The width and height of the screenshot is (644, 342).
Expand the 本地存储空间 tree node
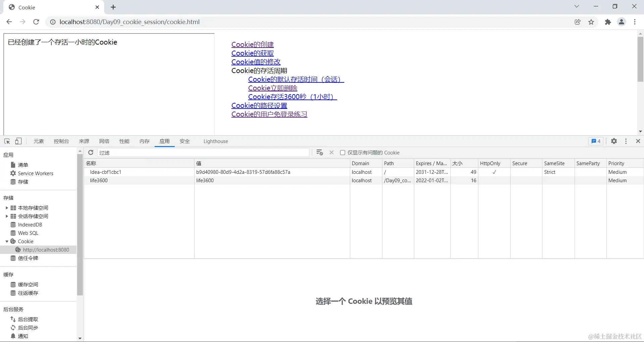(x=7, y=208)
